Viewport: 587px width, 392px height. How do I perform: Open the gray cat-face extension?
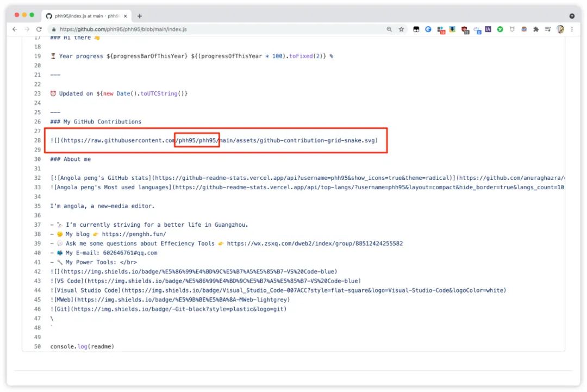pos(512,29)
